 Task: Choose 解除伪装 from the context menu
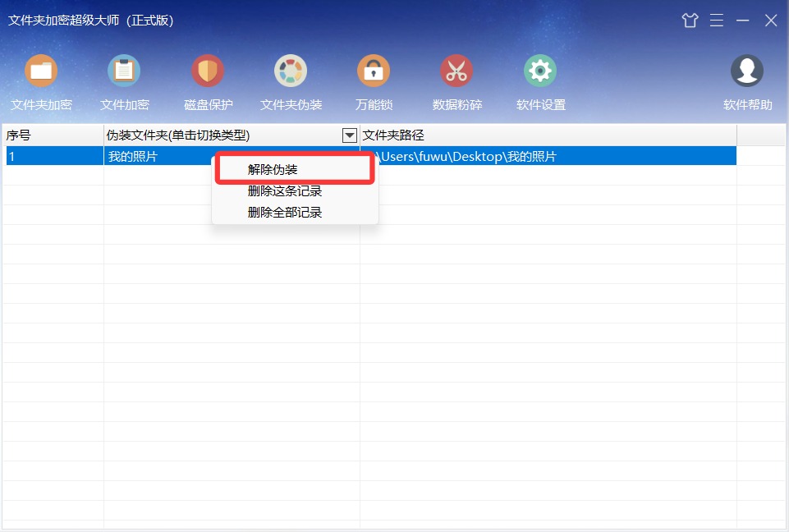tap(295, 170)
